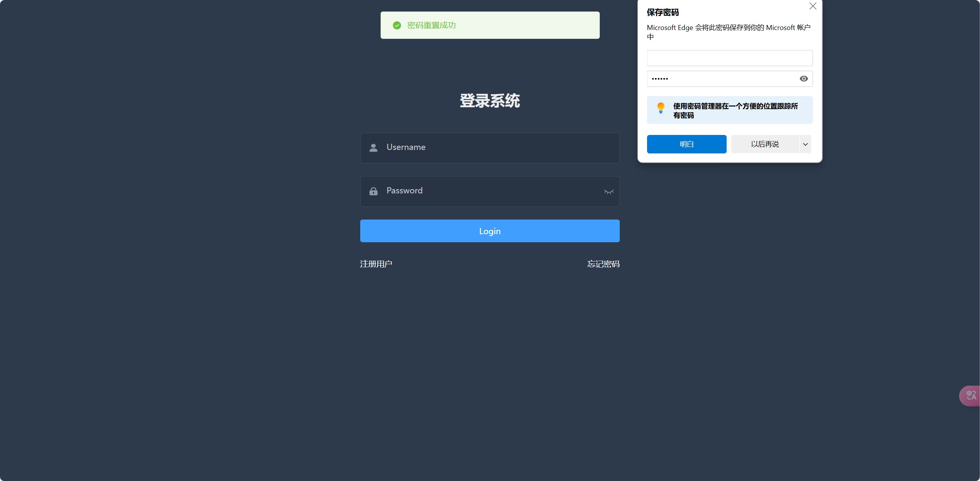This screenshot has height=481, width=980.
Task: Toggle login Password field visibility
Action: point(609,191)
